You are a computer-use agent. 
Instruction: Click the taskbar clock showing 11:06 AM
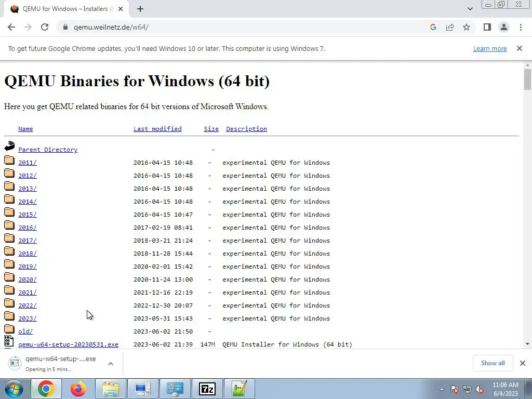(505, 389)
